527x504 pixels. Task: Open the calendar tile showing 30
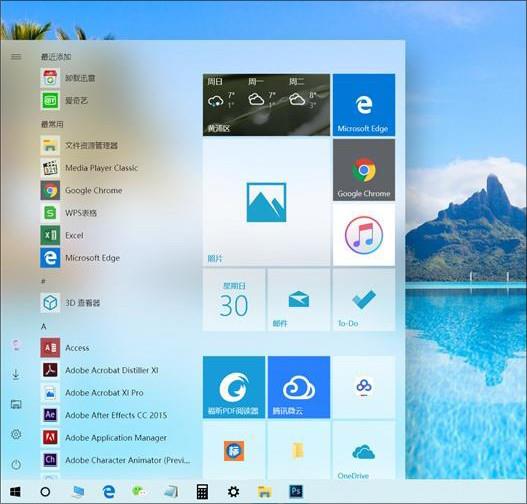pyautogui.click(x=234, y=300)
